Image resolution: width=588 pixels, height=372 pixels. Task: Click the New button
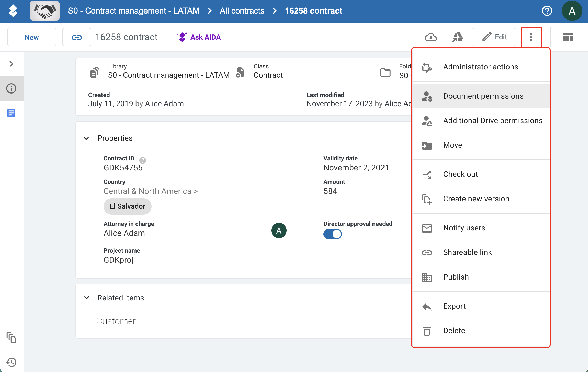click(32, 37)
